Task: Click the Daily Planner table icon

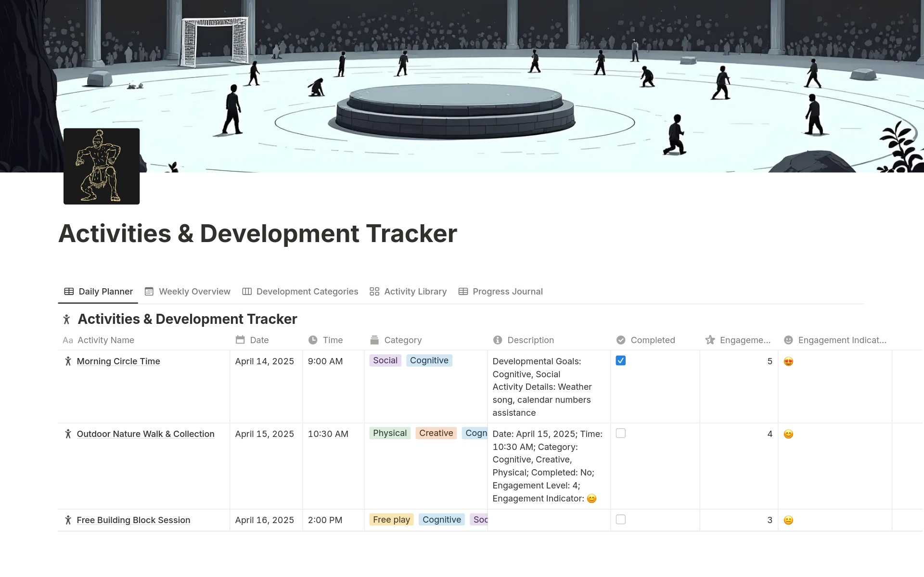Action: pyautogui.click(x=69, y=292)
